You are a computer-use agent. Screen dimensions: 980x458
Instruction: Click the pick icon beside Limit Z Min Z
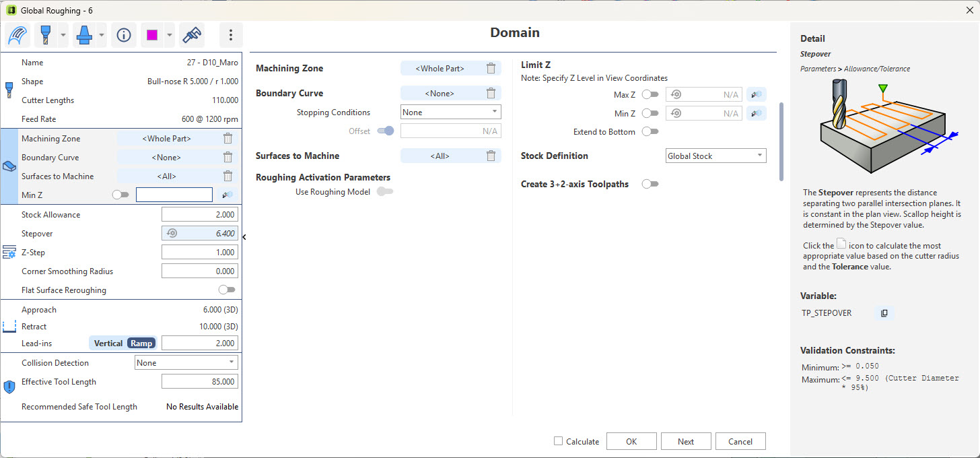coord(757,113)
